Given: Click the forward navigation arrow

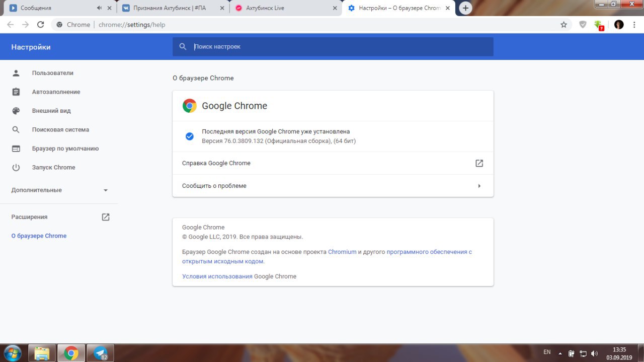Looking at the screenshot, I should [x=25, y=25].
